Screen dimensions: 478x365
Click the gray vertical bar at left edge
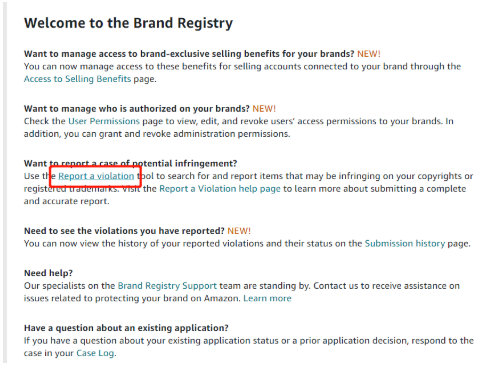[x=5, y=182]
